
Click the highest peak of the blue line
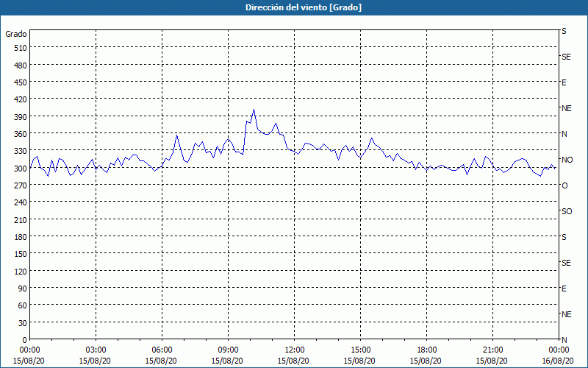[x=254, y=110]
